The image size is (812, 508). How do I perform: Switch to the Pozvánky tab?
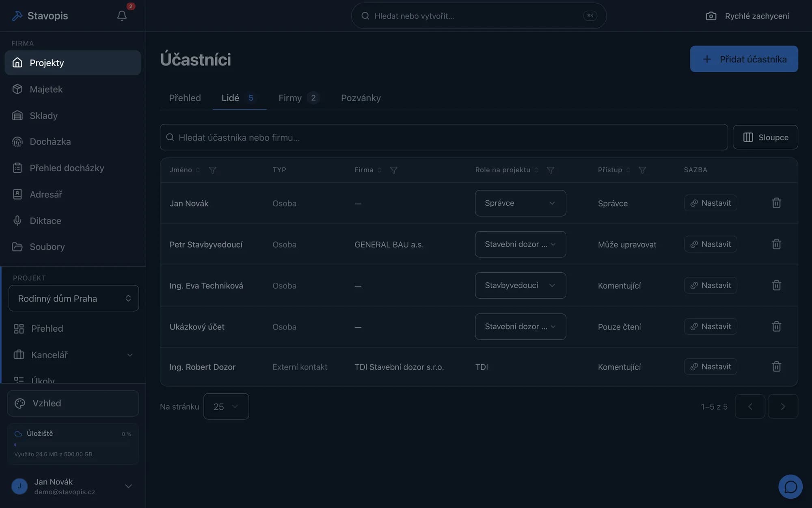tap(361, 98)
